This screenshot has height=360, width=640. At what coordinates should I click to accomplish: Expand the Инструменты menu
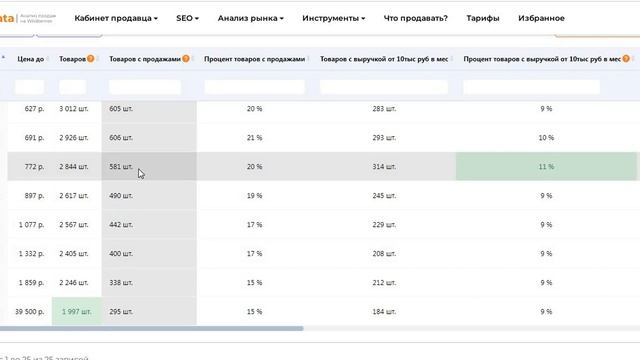[x=333, y=18]
